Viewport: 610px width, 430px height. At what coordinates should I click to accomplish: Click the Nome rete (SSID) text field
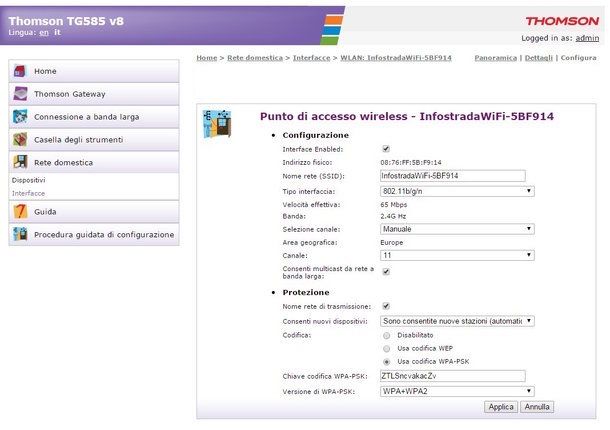click(x=452, y=176)
